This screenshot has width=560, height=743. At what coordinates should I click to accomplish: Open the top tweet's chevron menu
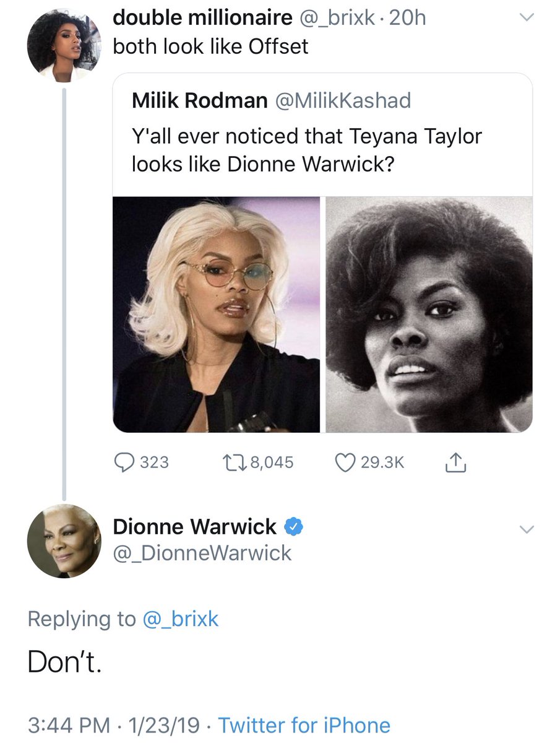coord(525,19)
